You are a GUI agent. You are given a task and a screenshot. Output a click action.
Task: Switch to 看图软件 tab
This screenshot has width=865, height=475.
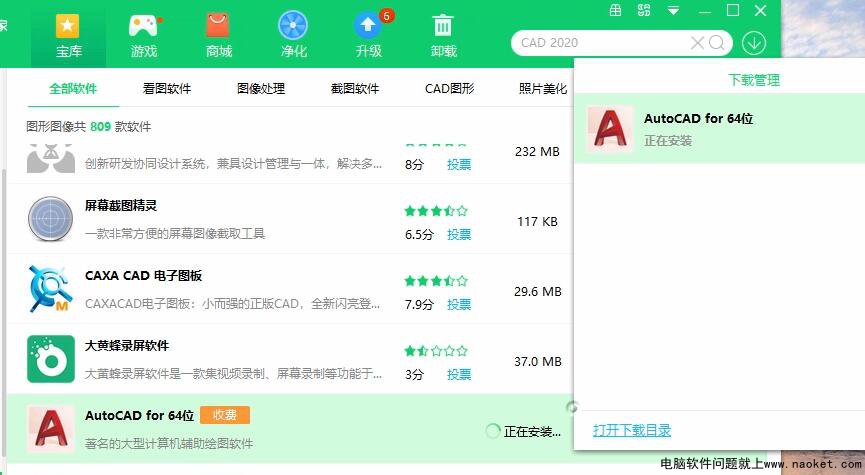[167, 88]
